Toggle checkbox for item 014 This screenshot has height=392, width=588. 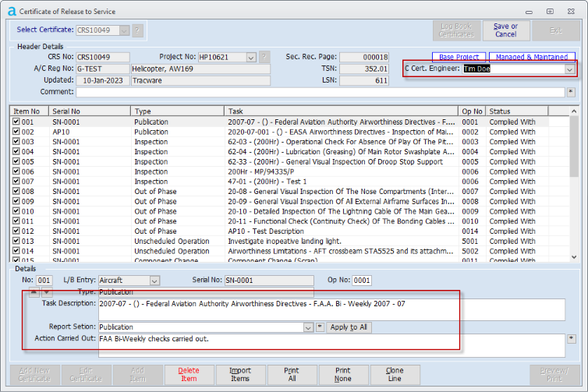[16, 251]
